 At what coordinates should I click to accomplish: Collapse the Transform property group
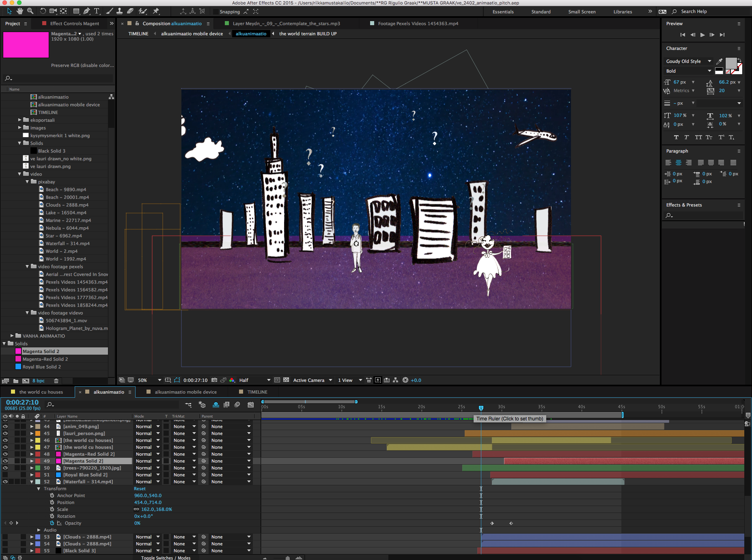(39, 489)
